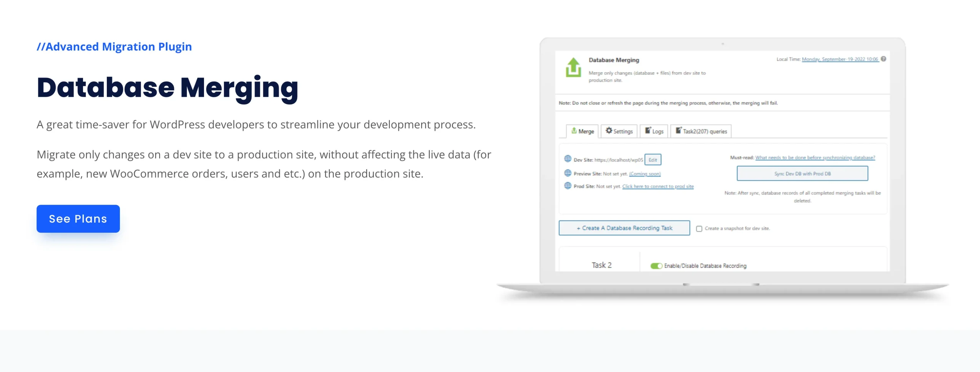Screen dimensions: 980x372
Task: Open the Task2(207) queries tab label
Action: (705, 131)
